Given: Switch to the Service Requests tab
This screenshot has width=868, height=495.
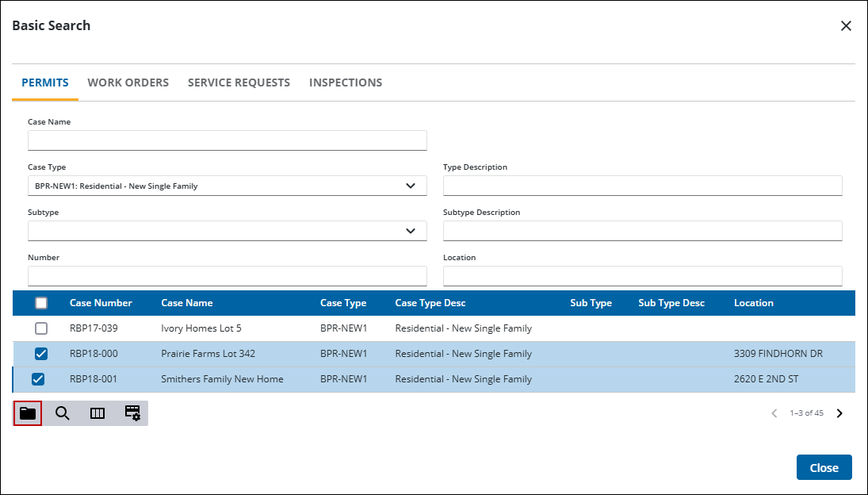Looking at the screenshot, I should click(239, 82).
